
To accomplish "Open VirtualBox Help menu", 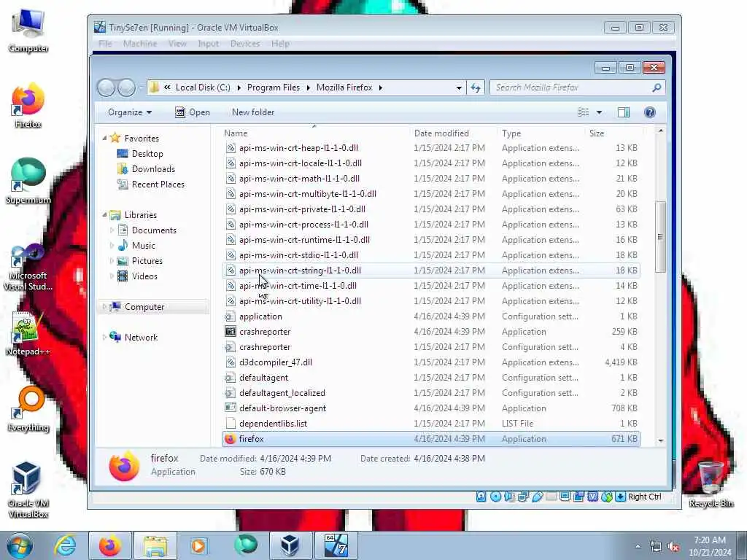I will (x=281, y=44).
